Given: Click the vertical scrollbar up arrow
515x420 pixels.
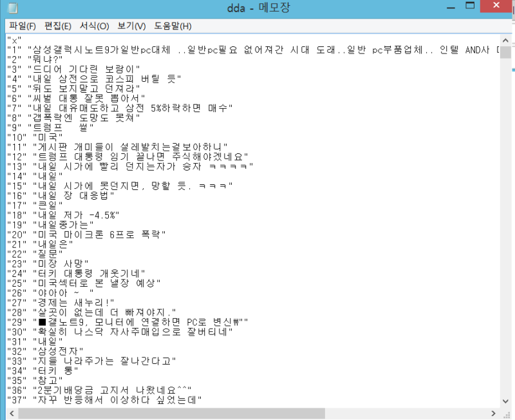Looking at the screenshot, I should (505, 40).
